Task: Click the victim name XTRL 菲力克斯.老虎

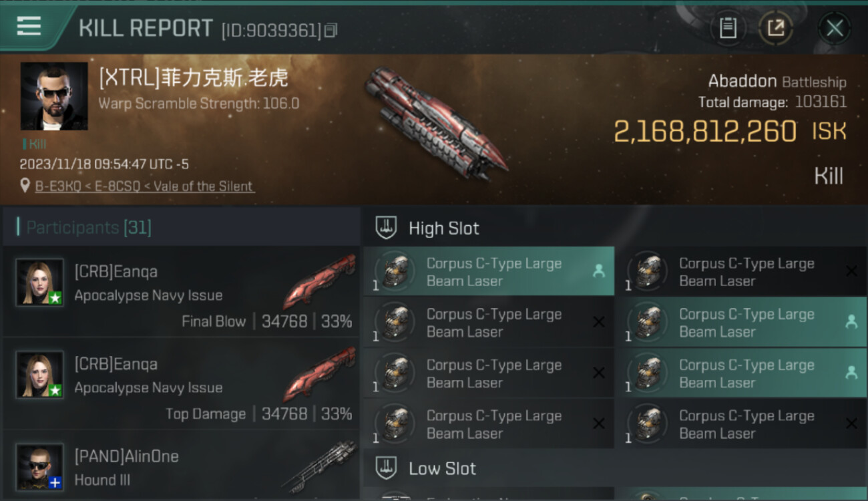Action: point(194,78)
